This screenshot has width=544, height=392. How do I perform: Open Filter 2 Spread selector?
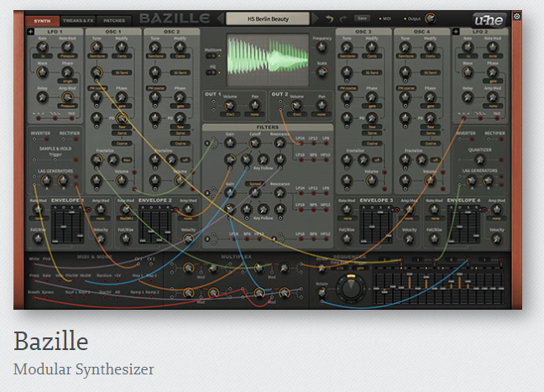(254, 184)
